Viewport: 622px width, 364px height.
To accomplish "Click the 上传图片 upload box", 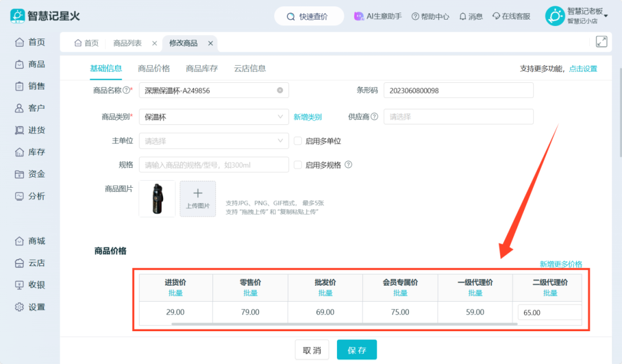I will point(198,199).
